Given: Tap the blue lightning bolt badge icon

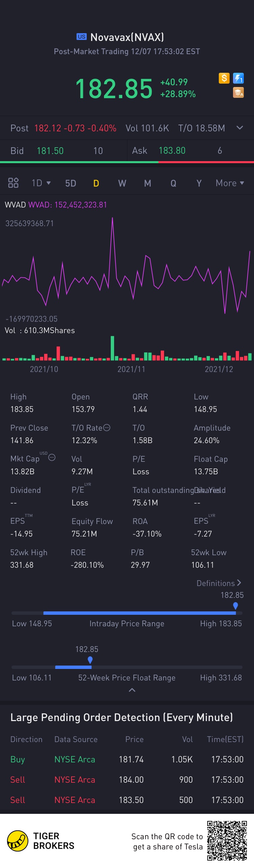Looking at the screenshot, I should 238,78.
